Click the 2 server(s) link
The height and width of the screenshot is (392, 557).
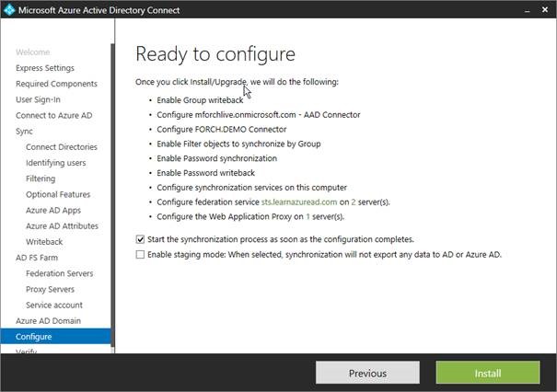pos(354,202)
